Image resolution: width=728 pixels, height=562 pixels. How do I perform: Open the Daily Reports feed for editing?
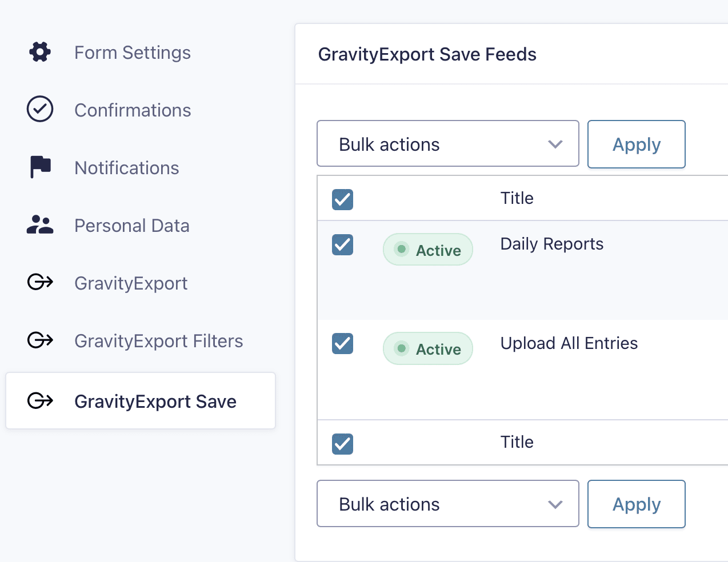tap(551, 244)
